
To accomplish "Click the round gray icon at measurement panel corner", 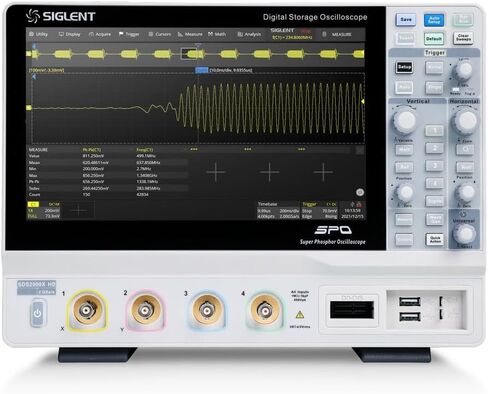I will pos(360,192).
